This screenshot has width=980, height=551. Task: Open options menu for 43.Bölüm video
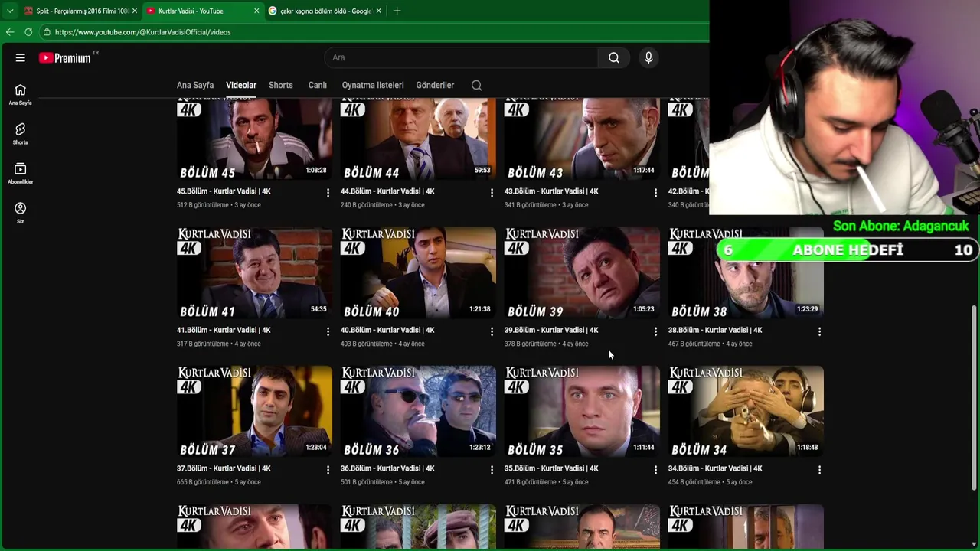coord(655,193)
